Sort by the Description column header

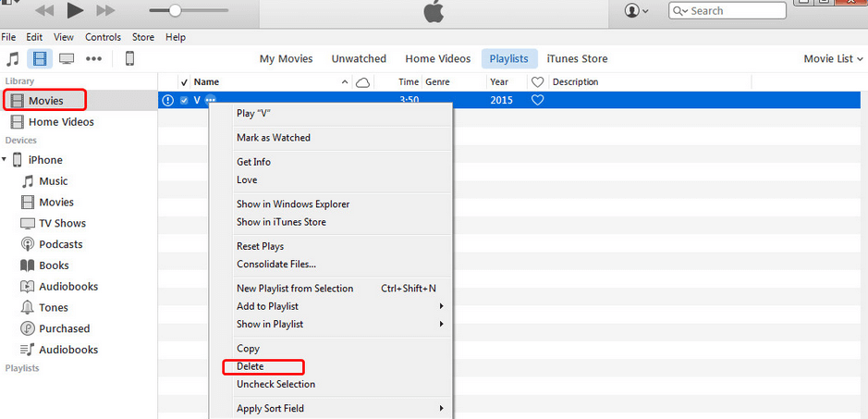(x=575, y=82)
